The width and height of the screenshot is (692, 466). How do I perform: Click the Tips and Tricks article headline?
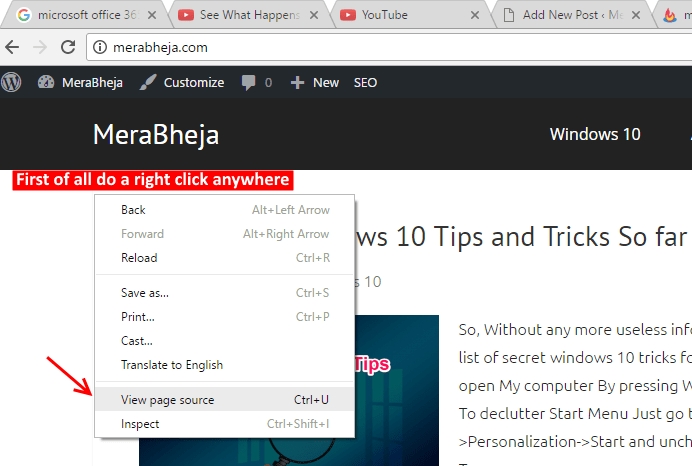[521, 237]
